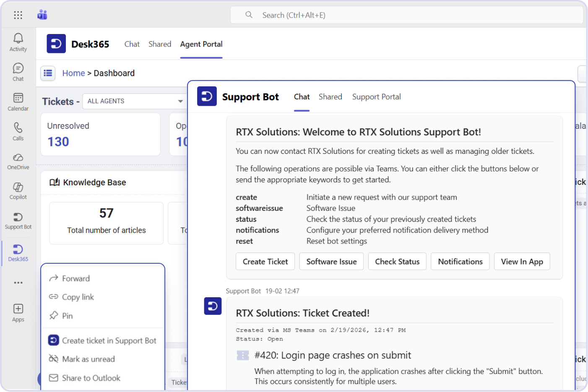
Task: Click the Check Status button
Action: pos(397,262)
